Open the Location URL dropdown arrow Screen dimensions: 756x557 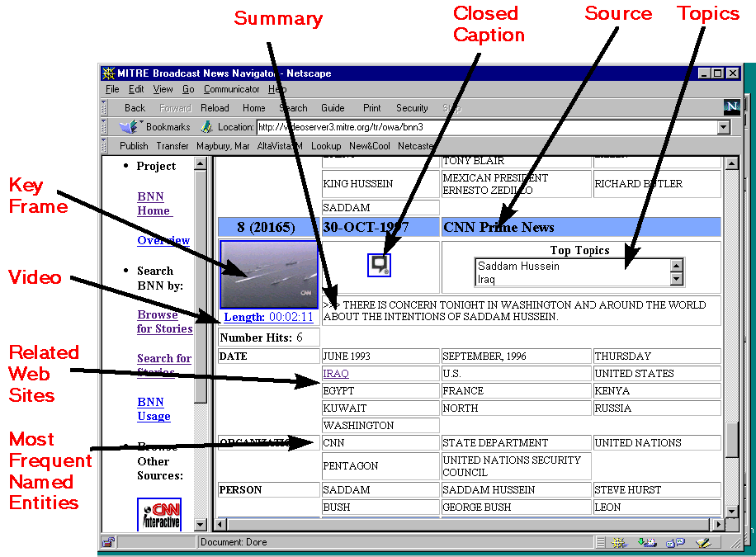[724, 127]
